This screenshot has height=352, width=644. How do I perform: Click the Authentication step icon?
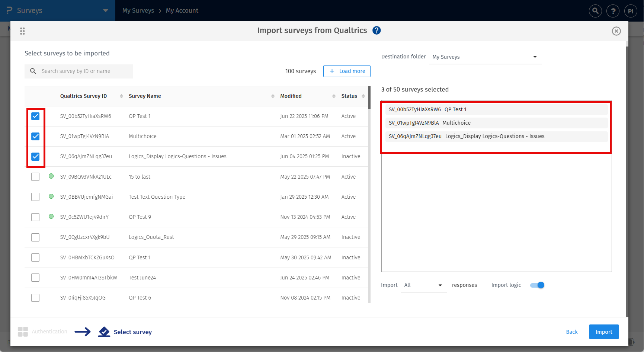point(23,332)
